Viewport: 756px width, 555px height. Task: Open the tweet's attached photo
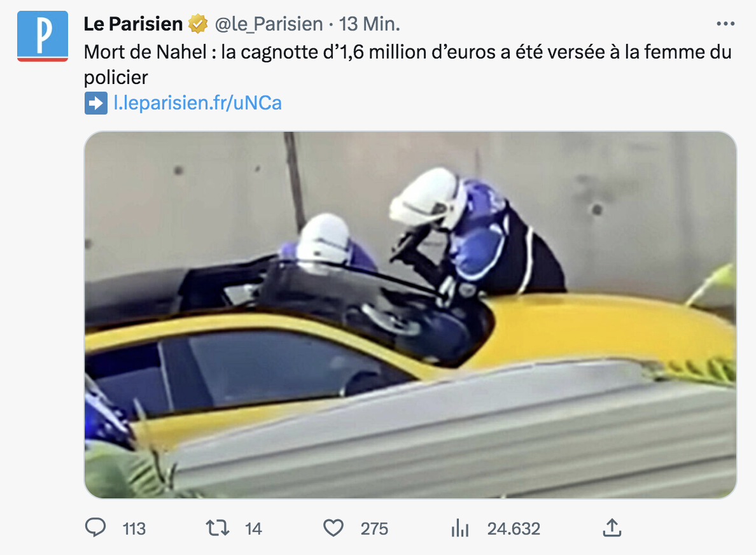pos(410,315)
